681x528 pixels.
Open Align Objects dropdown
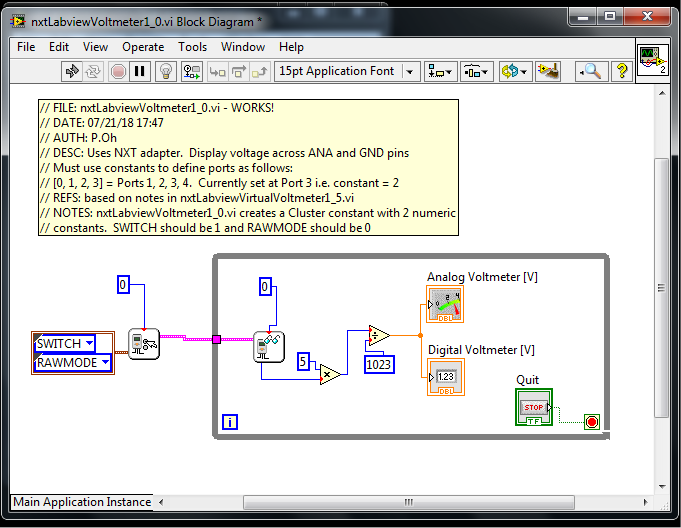click(440, 71)
